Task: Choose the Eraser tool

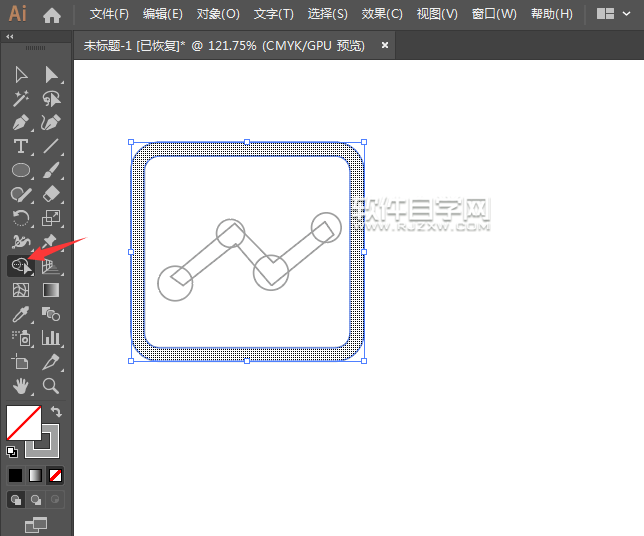Action: 51,194
